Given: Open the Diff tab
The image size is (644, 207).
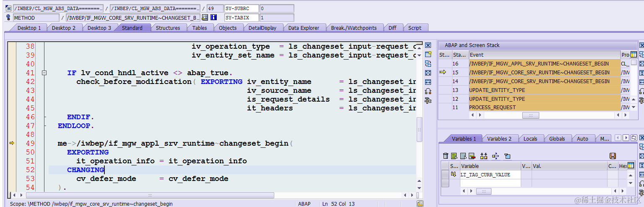Looking at the screenshot, I should [x=392, y=28].
